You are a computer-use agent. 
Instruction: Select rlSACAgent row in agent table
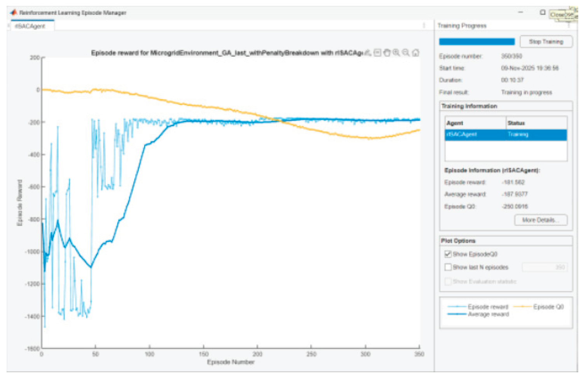click(x=505, y=135)
